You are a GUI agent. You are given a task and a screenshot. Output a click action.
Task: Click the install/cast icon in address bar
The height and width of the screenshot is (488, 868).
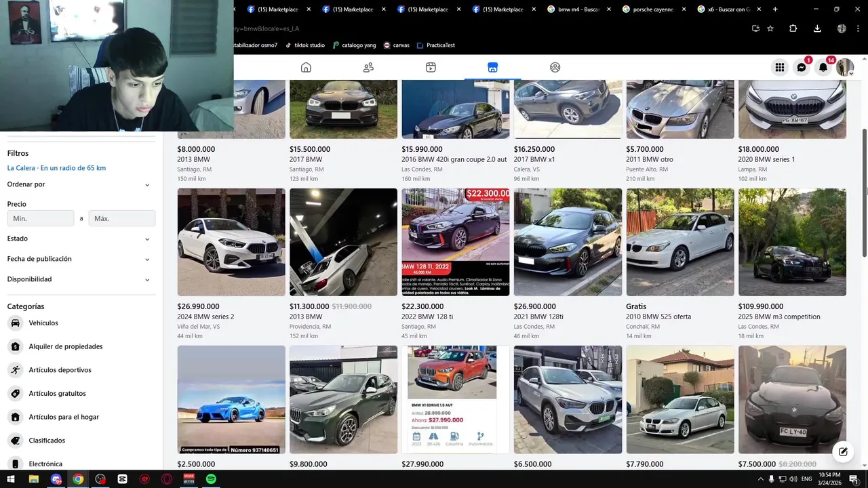pyautogui.click(x=755, y=28)
